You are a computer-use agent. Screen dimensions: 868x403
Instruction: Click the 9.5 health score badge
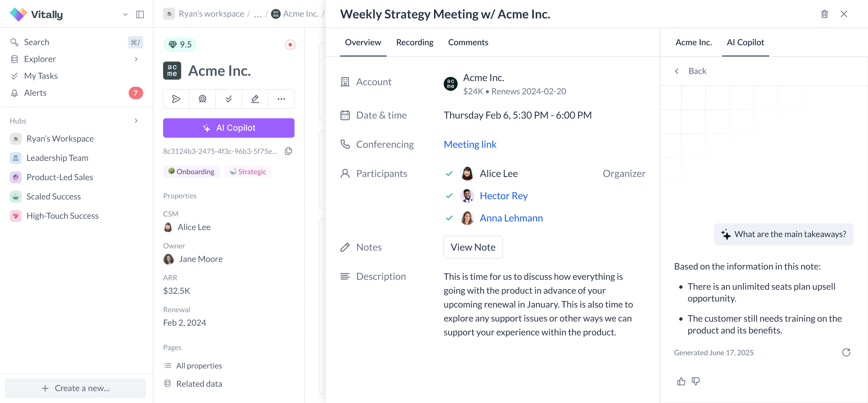point(180,44)
